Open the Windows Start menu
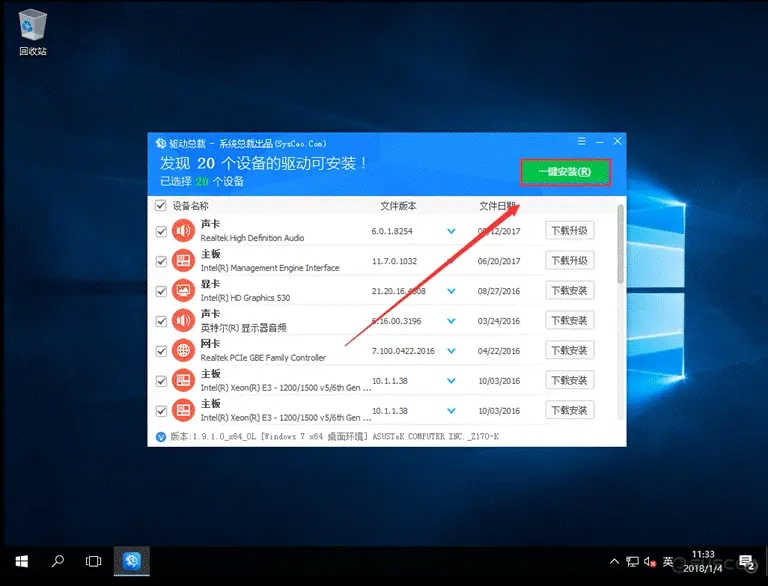The image size is (768, 586). [20, 561]
